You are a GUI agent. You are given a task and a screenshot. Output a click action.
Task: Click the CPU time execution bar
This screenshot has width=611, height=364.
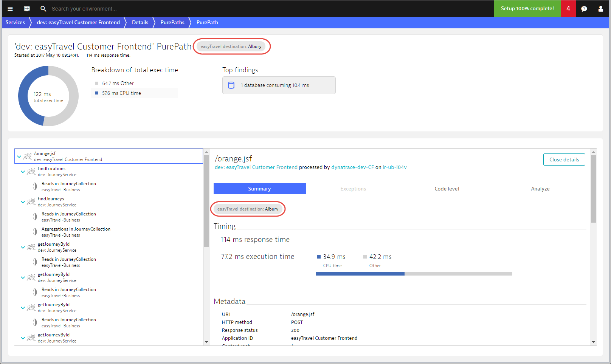point(360,274)
